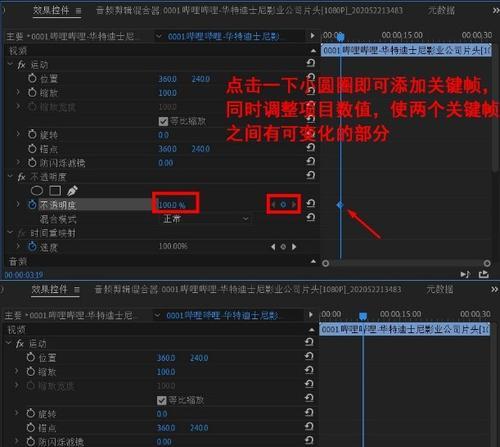500x447 pixels.
Task: Uncheck uniform scale checkbox in upper panel
Action: click(163, 121)
